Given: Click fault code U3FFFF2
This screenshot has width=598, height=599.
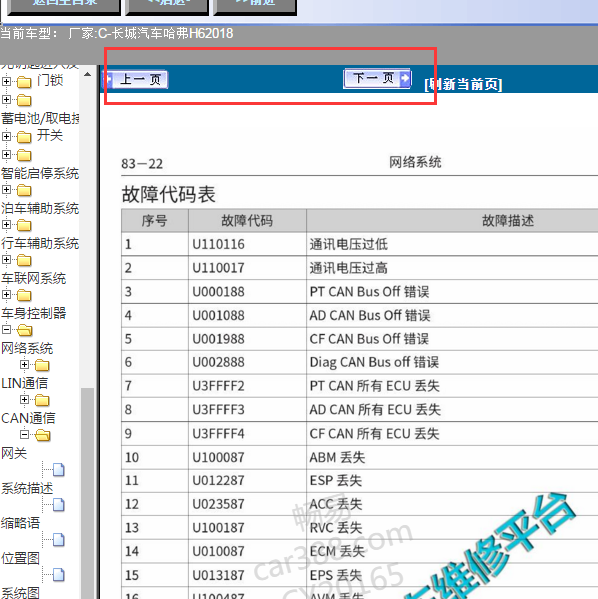Looking at the screenshot, I should pos(218,386).
